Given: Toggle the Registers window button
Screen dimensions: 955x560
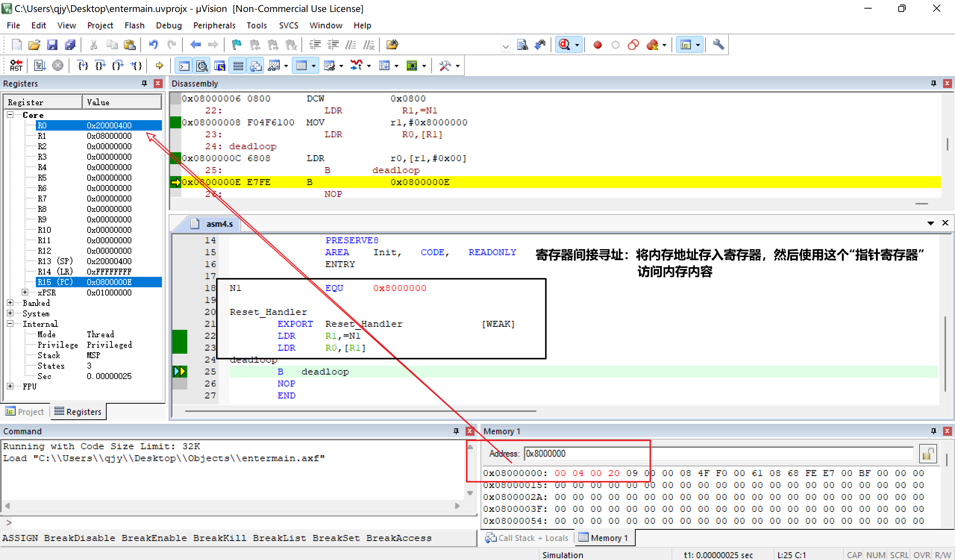Looking at the screenshot, I should pos(238,66).
